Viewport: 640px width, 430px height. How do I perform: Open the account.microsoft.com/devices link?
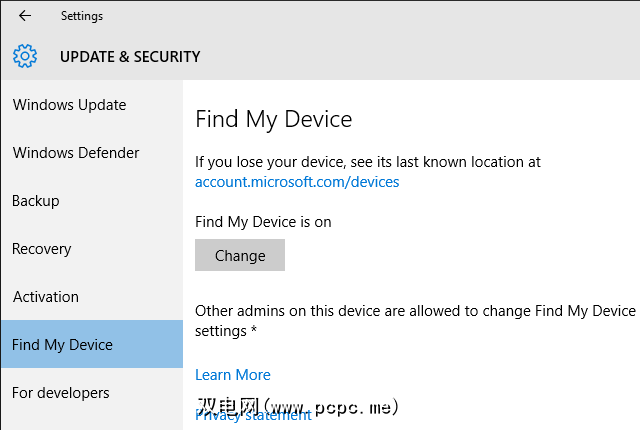(297, 182)
